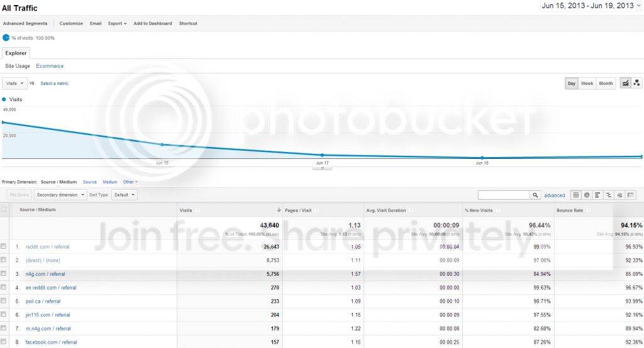
Task: Open the Sort Type Default dropdown
Action: click(124, 195)
